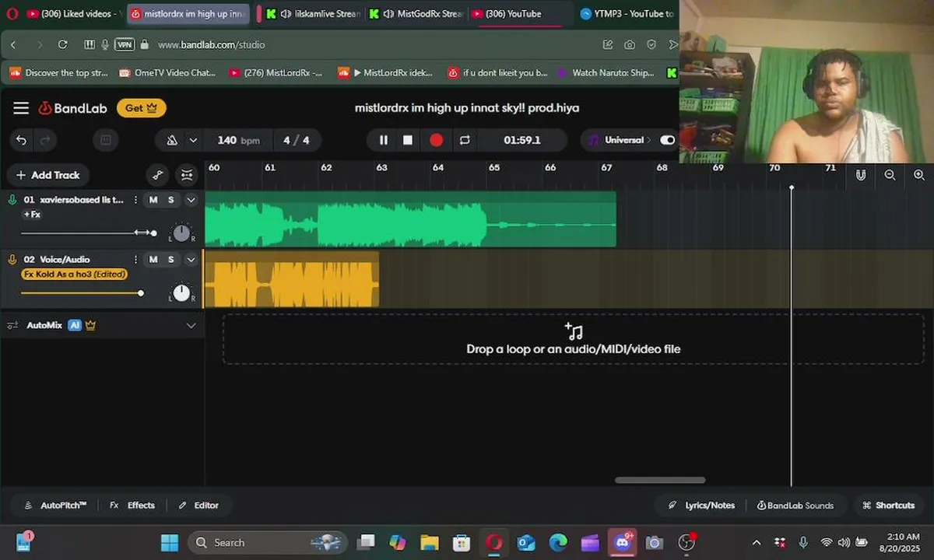The width and height of the screenshot is (934, 560).
Task: Open the AutoPitch panel
Action: (x=55, y=506)
